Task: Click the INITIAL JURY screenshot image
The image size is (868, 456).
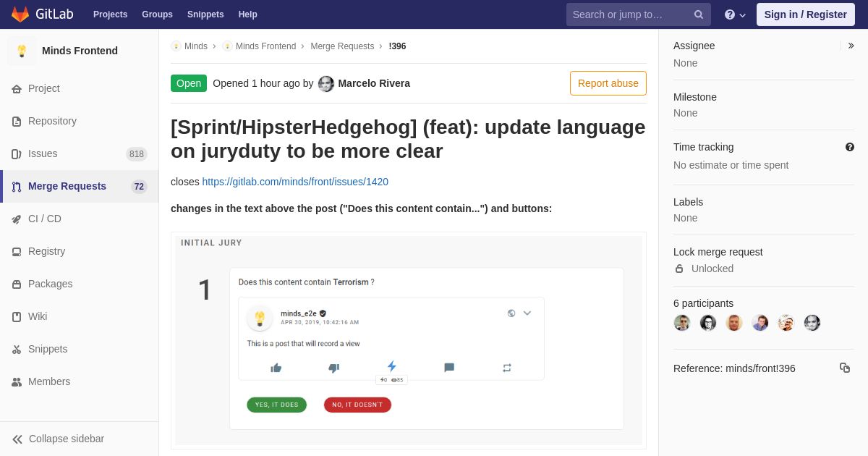Action: pos(409,341)
